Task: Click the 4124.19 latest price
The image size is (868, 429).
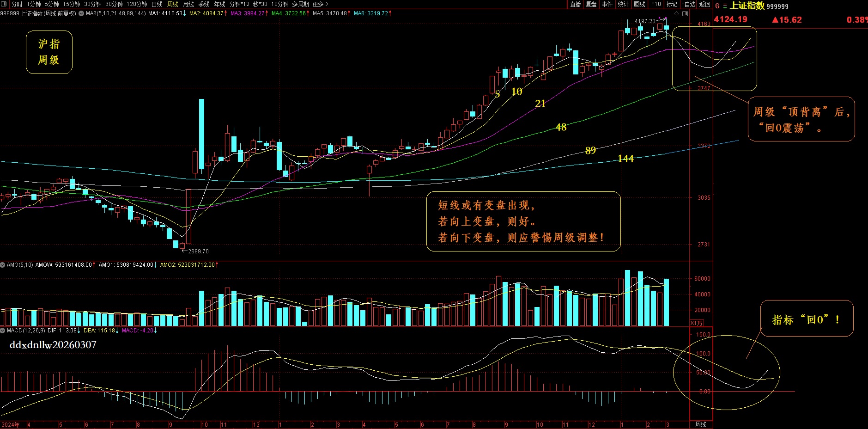Action: pos(731,19)
